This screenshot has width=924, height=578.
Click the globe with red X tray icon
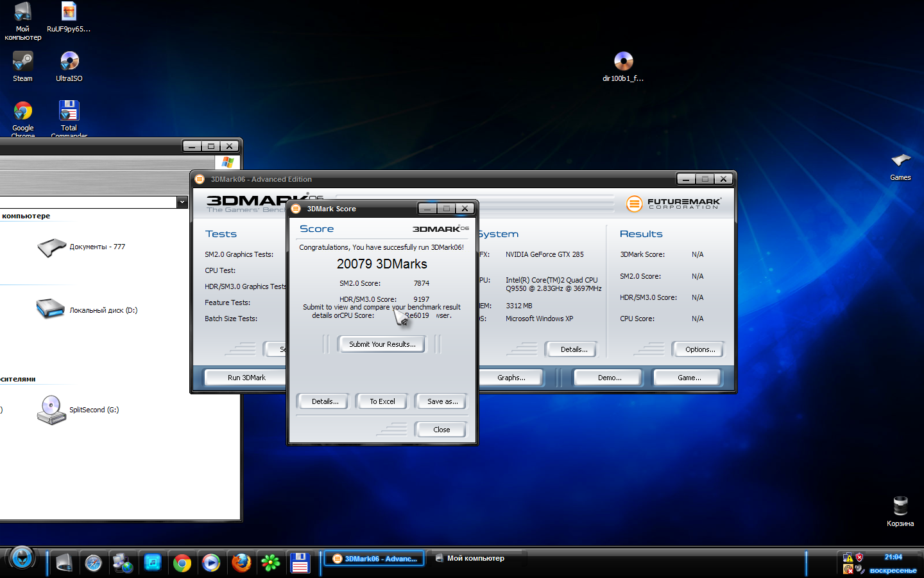848,569
